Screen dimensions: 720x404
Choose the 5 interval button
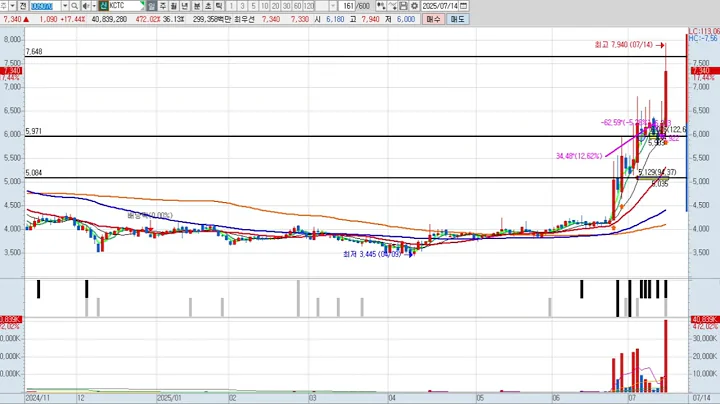253,6
